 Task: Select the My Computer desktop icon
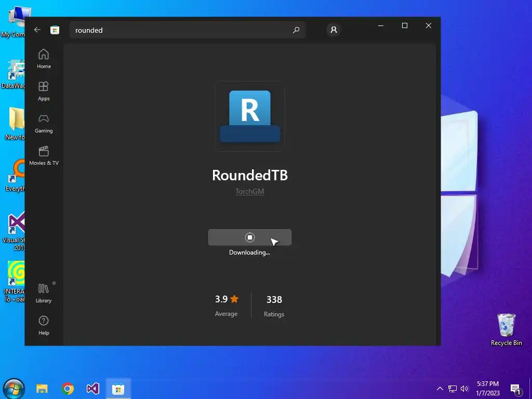click(14, 22)
